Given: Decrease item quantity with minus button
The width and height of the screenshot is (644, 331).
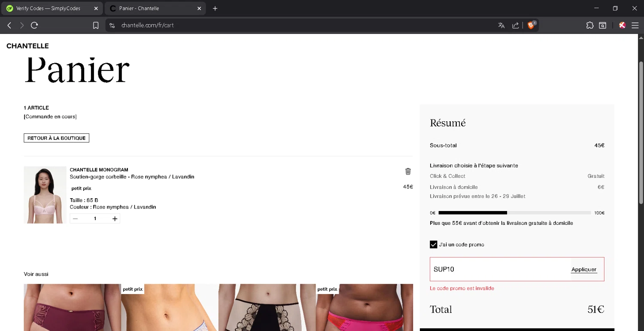Looking at the screenshot, I should point(76,219).
